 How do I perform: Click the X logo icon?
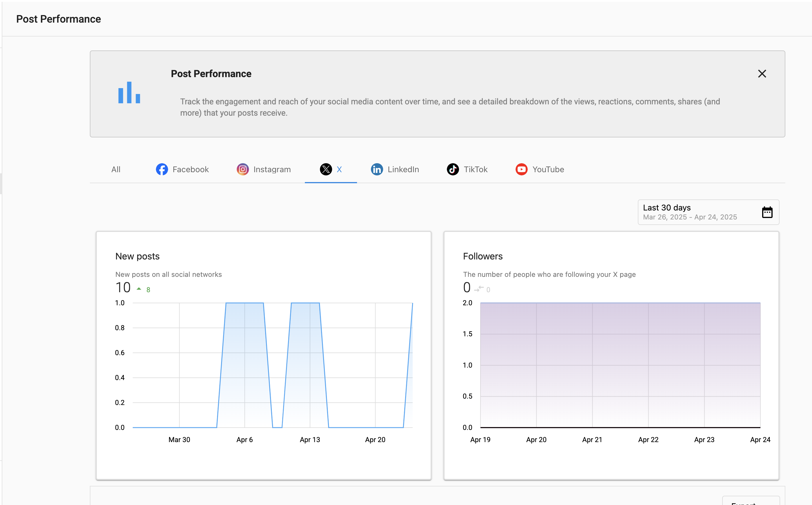click(x=326, y=169)
